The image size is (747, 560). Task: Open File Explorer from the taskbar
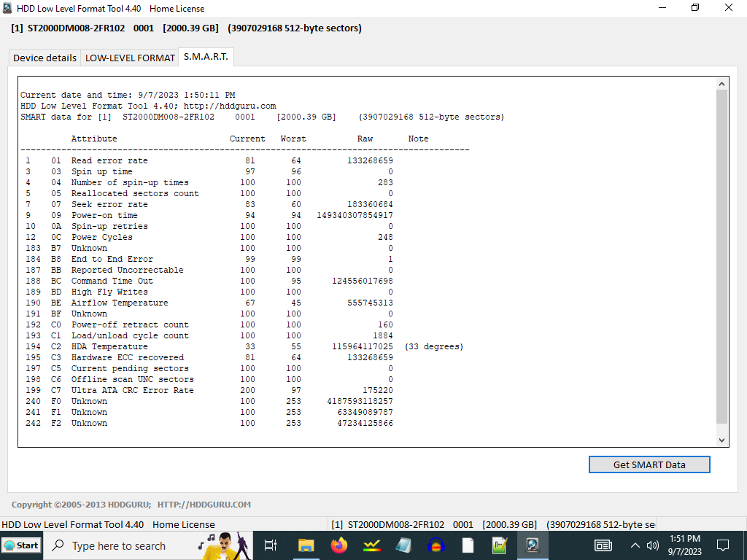click(306, 545)
